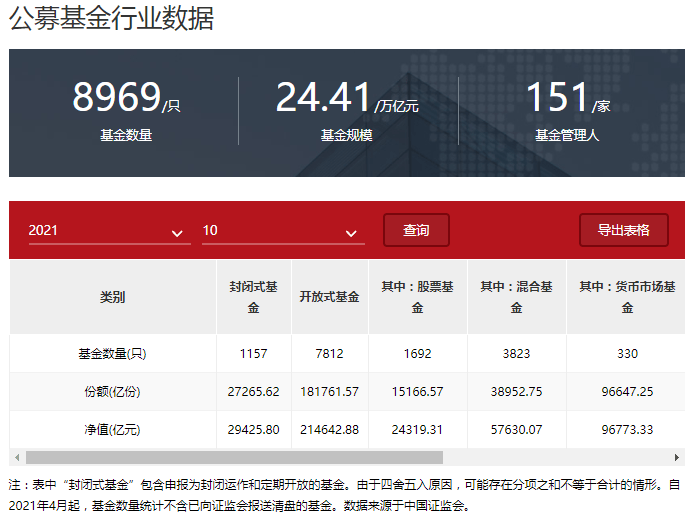Screen dimensions: 693x514
Task: Select the 开放式基金 column header
Action: pos(330,297)
